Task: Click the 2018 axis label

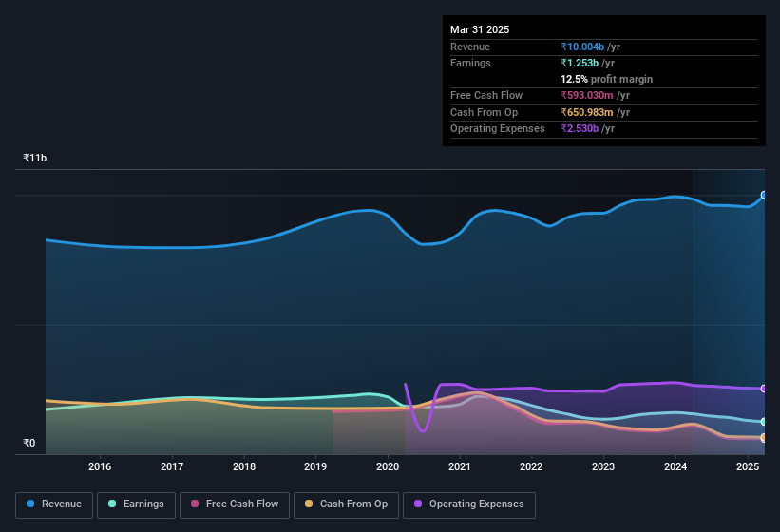Action: pos(244,466)
